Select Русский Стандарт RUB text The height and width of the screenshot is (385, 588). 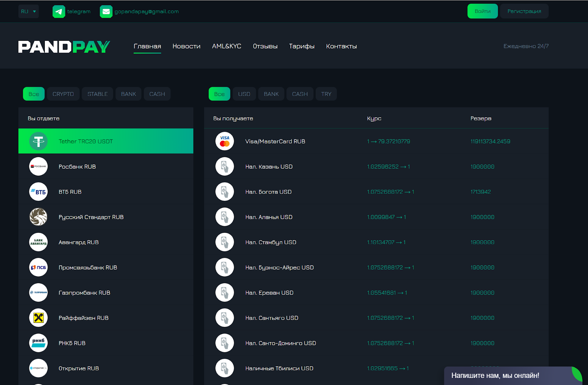91,217
